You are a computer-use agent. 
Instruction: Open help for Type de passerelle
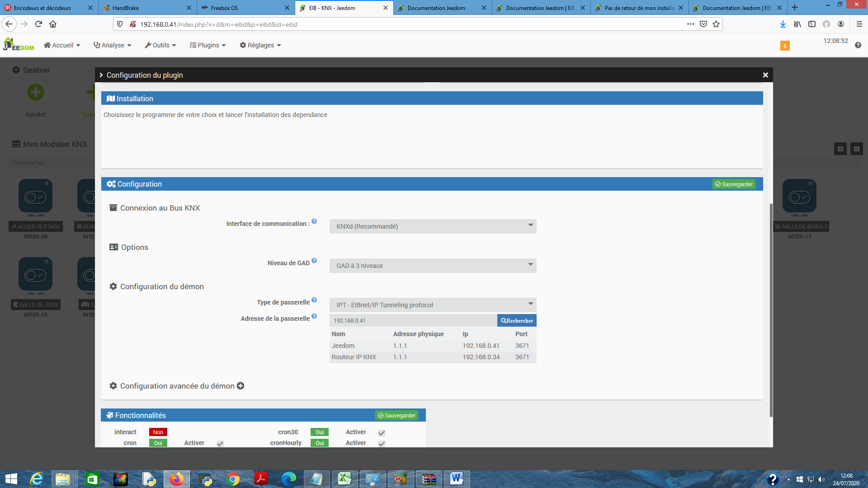pos(314,300)
